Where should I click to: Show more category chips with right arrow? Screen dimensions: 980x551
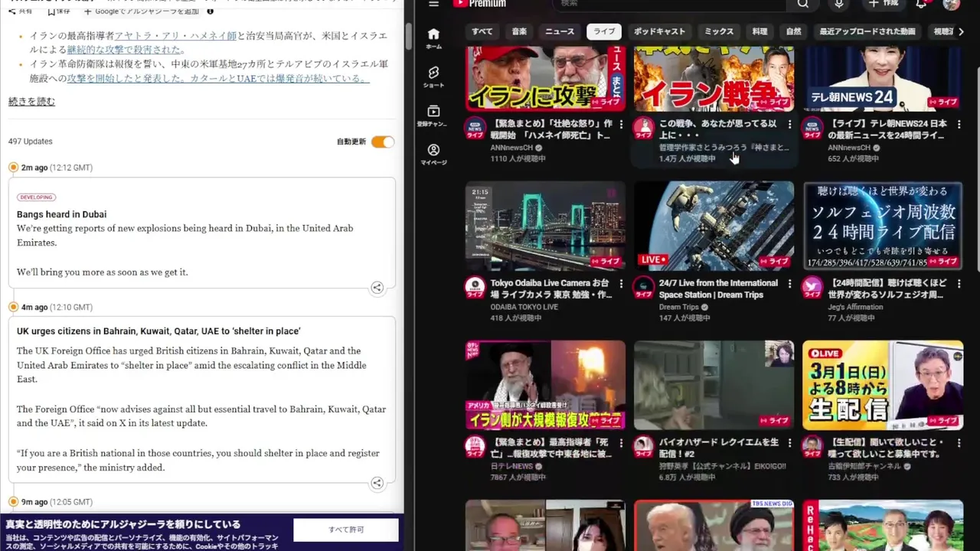click(961, 31)
